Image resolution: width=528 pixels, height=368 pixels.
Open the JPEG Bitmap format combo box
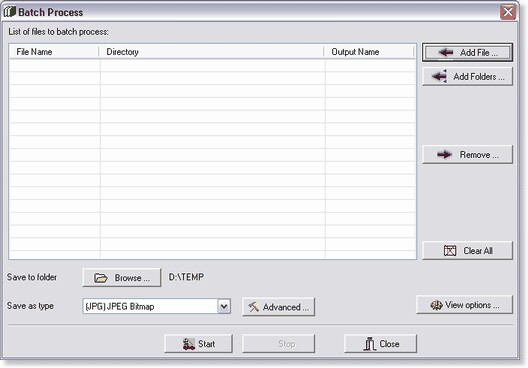click(157, 306)
